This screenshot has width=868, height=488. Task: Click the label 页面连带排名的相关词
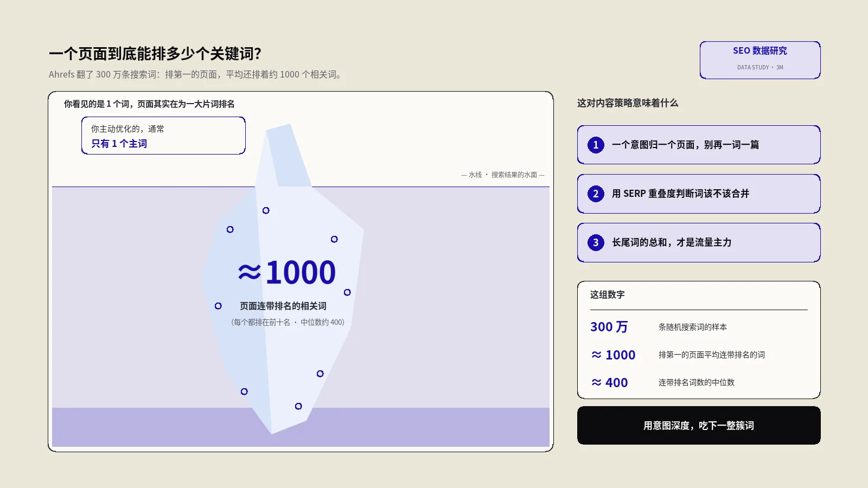click(x=283, y=306)
